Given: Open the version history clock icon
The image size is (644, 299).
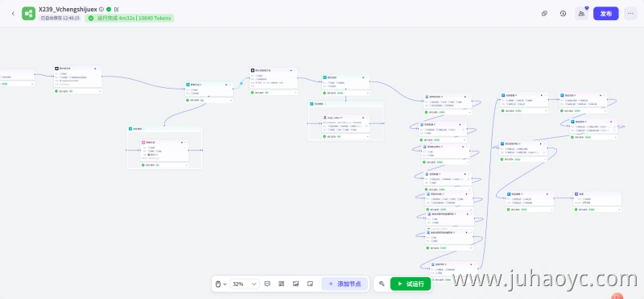Looking at the screenshot, I should [x=563, y=14].
